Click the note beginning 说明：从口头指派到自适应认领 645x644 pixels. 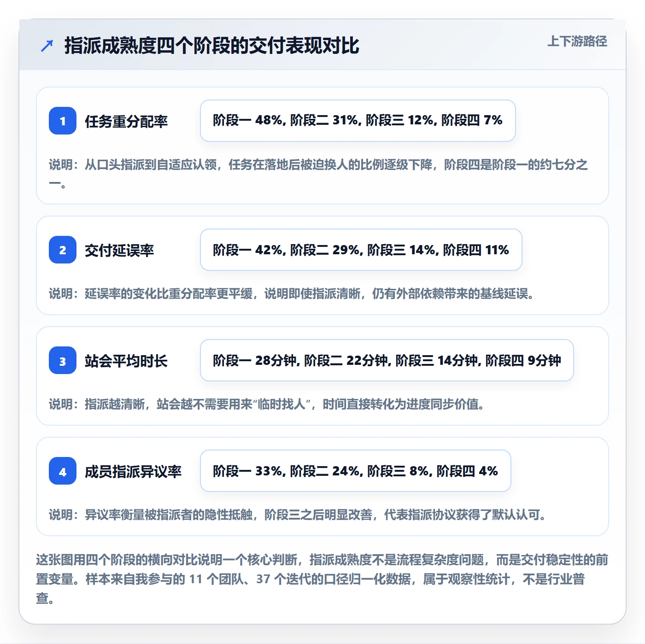(318, 174)
